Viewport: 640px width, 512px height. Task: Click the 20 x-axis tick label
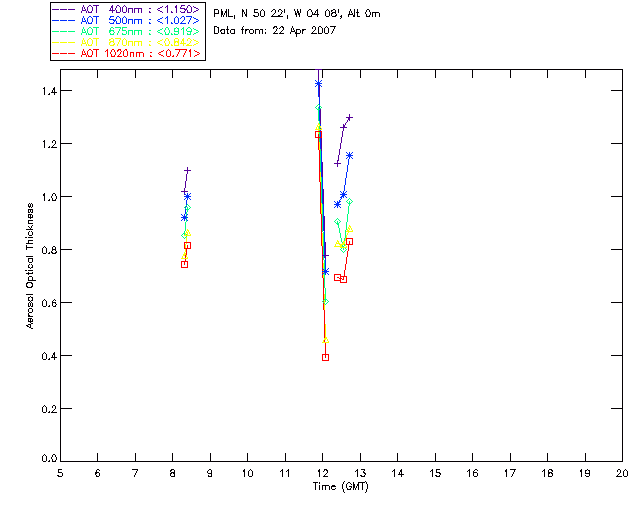tap(622, 473)
